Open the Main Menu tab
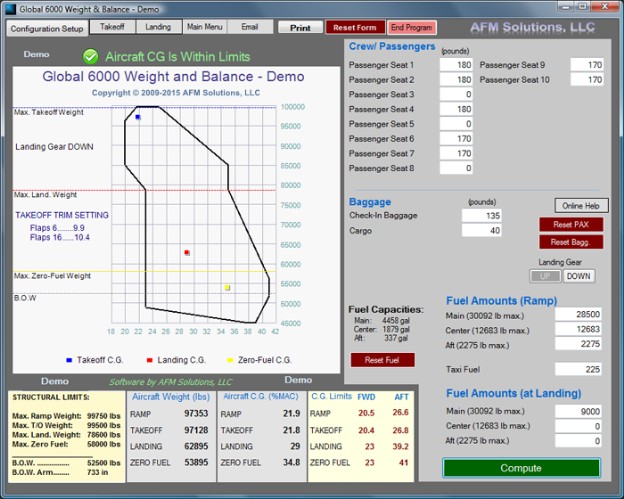This screenshot has height=499, width=624. 205,27
